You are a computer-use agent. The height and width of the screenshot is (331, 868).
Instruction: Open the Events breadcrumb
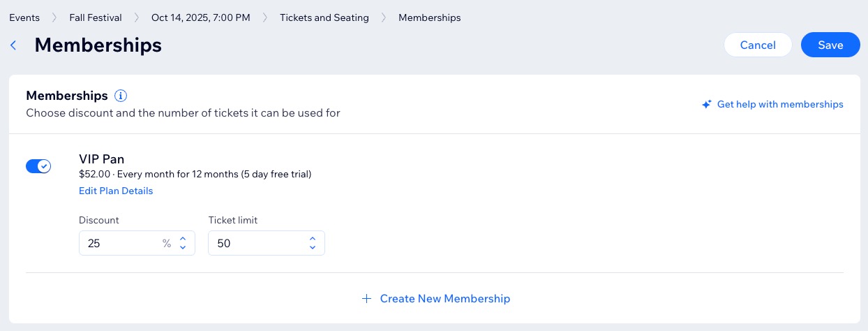click(24, 17)
